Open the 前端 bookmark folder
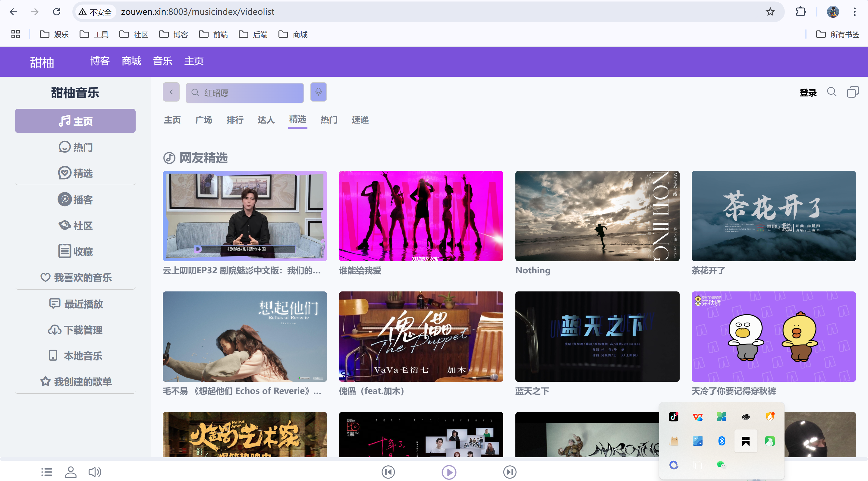868x481 pixels. (213, 34)
